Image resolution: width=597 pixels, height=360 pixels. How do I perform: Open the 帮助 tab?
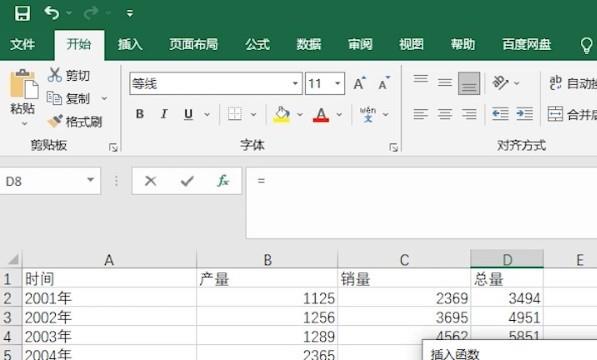pyautogui.click(x=463, y=45)
